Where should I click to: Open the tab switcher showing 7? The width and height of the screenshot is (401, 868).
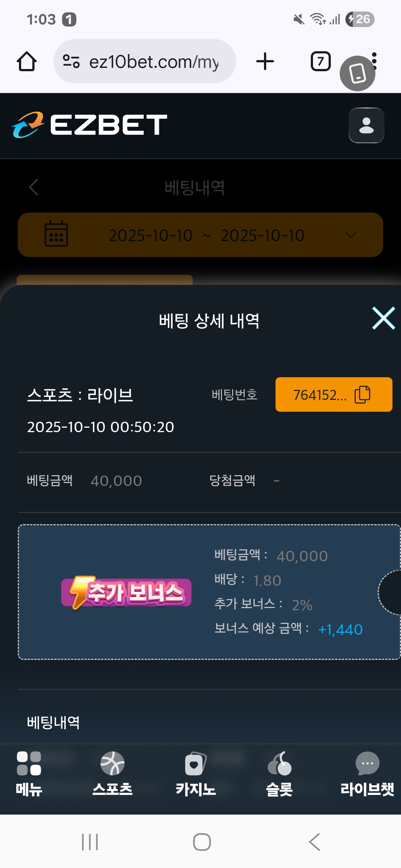(x=320, y=61)
